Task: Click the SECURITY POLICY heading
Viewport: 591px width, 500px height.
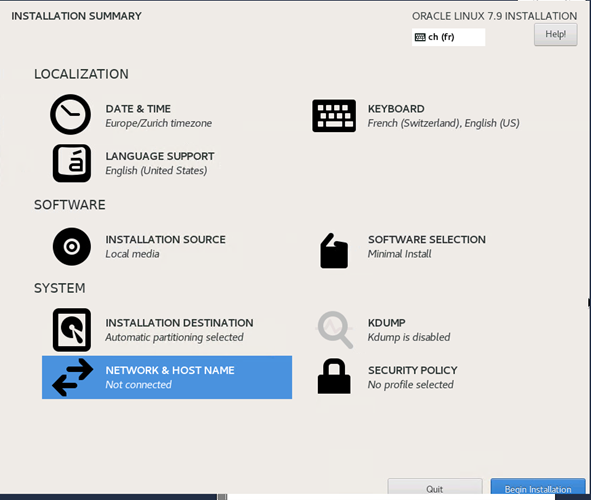Action: click(x=413, y=370)
